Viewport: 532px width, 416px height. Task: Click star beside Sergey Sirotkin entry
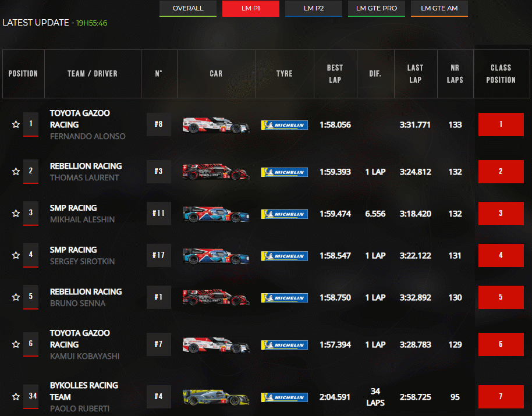tap(16, 255)
